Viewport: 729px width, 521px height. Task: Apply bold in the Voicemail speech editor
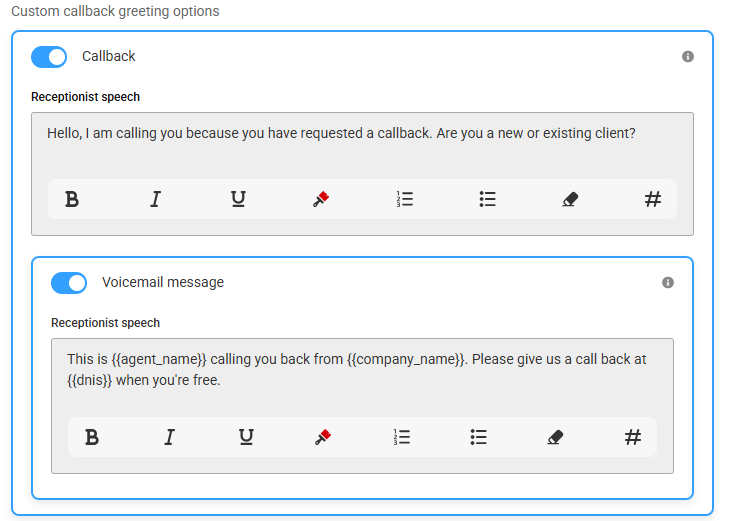pyautogui.click(x=92, y=437)
